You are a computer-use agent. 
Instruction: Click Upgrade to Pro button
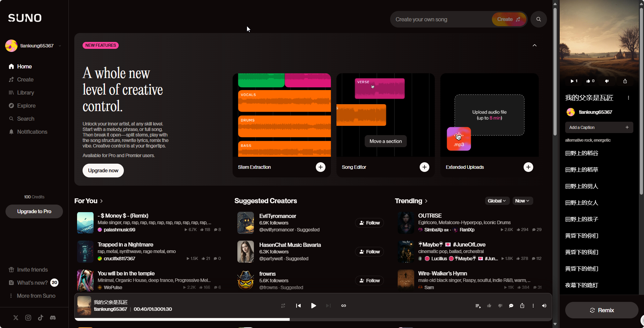pos(34,211)
